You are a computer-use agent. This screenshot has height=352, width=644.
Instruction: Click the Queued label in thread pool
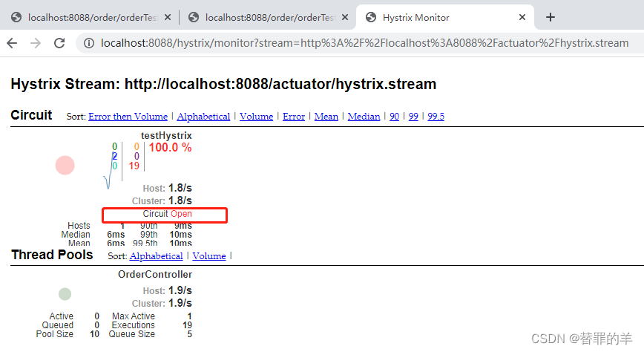click(58, 325)
